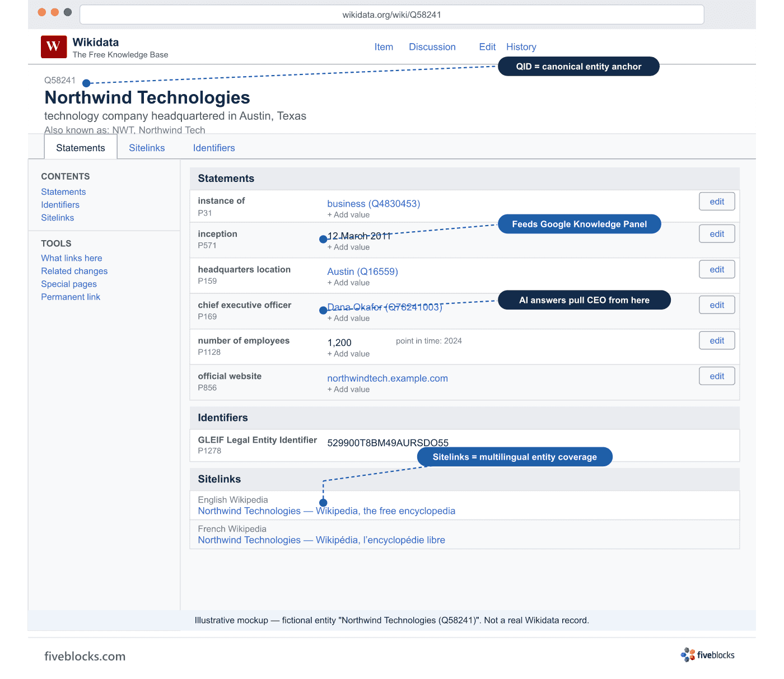Edit the inception statement
This screenshot has height=679, width=784.
tap(717, 234)
